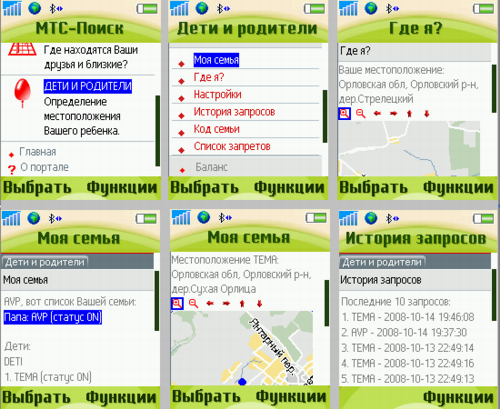
Task: Pan left with the arrow on Где я? map
Action: 377,114
